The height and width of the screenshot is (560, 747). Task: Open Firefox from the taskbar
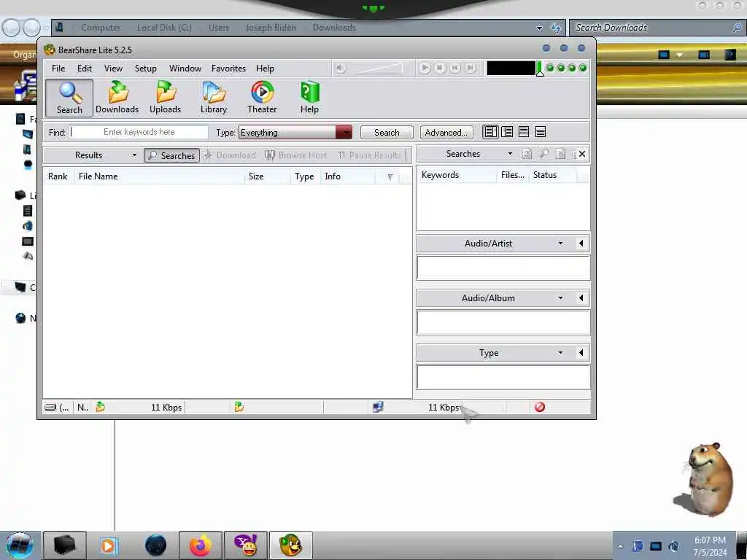201,545
